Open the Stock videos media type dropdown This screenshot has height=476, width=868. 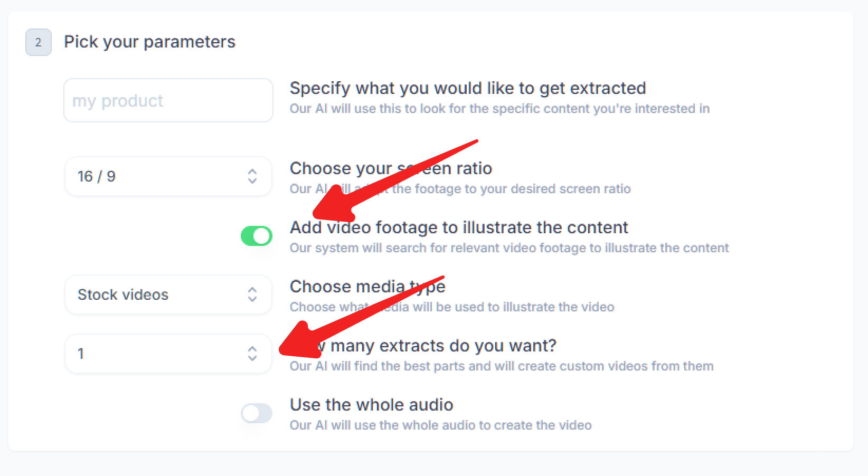coord(158,294)
